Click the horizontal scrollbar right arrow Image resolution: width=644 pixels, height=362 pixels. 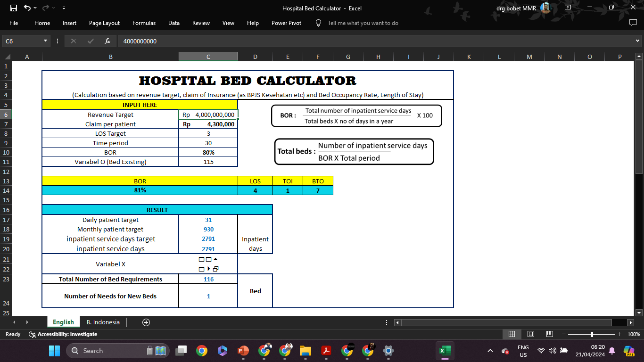(631, 322)
